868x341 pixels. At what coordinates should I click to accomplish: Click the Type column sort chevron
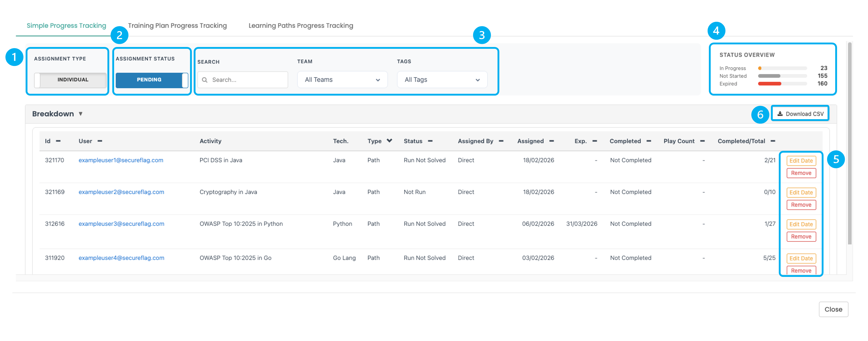coord(389,141)
